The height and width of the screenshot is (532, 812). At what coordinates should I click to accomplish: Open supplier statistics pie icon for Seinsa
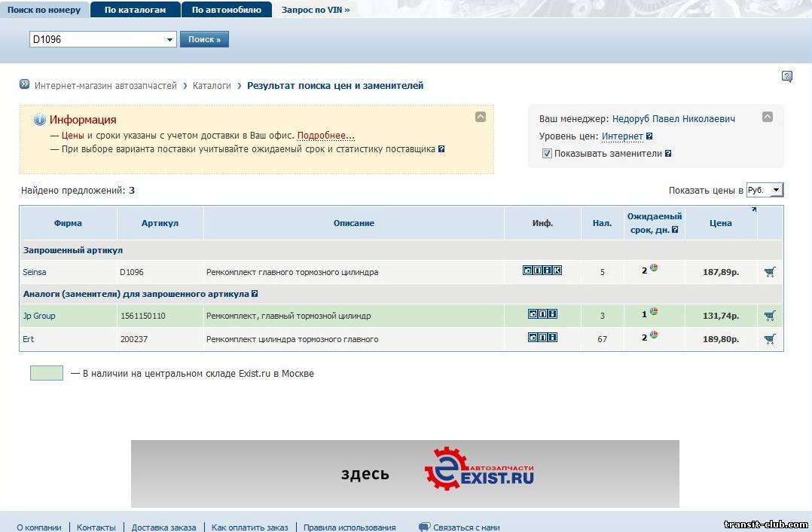(654, 268)
